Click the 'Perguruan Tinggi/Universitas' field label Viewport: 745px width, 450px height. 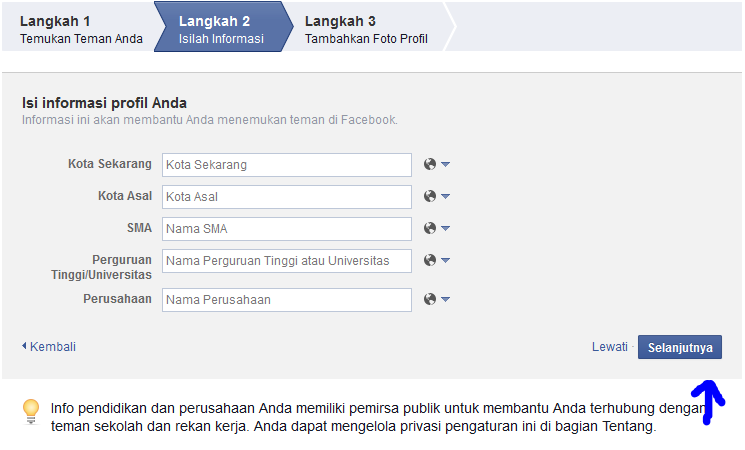102,267
